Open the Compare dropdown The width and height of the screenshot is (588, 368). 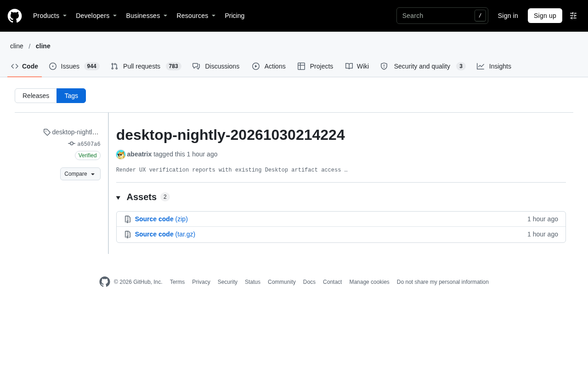point(80,174)
